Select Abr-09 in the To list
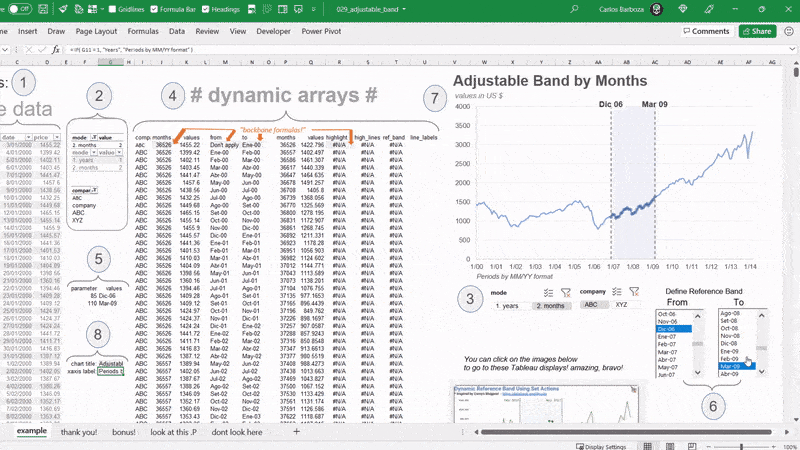The width and height of the screenshot is (800, 450). click(x=736, y=374)
